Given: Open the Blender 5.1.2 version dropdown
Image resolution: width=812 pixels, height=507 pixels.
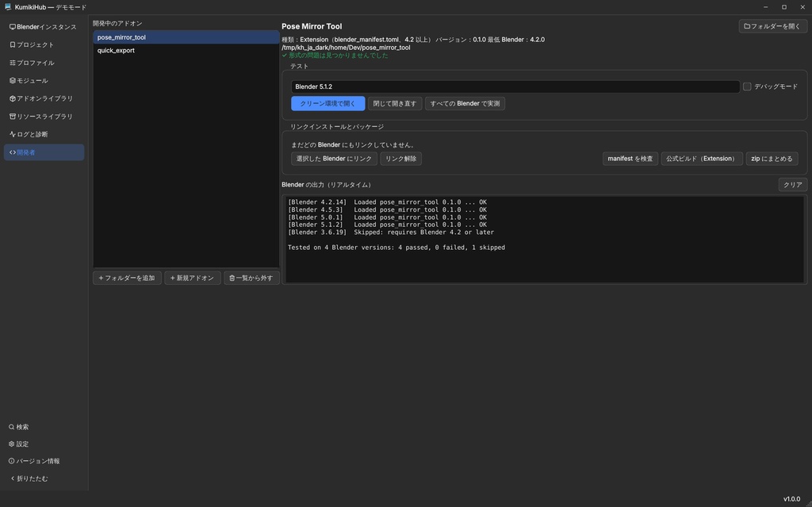Looking at the screenshot, I should tap(515, 86).
